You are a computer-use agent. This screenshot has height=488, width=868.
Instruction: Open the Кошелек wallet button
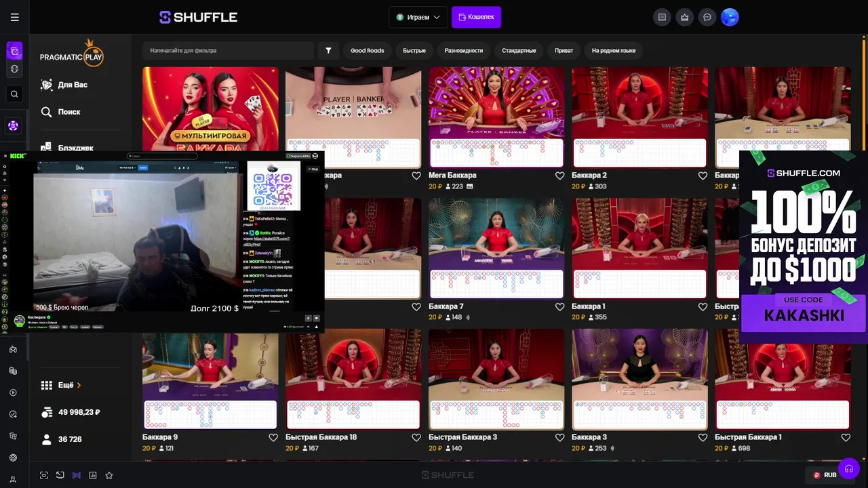(476, 17)
